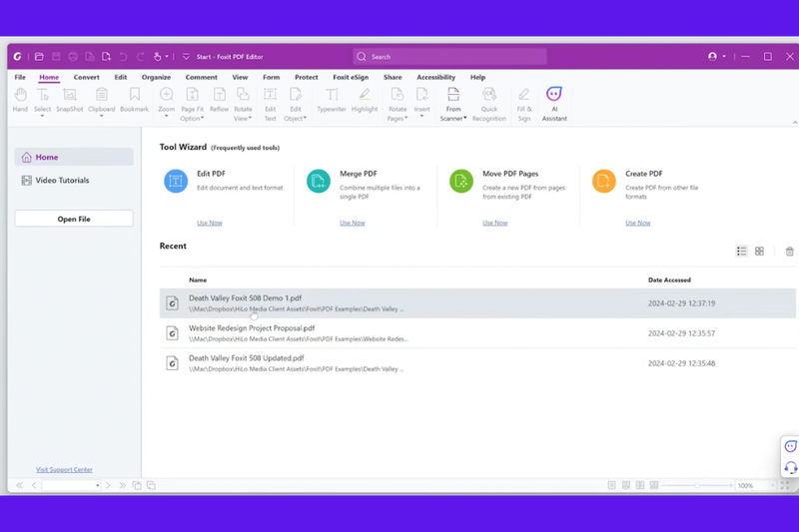
Task: Open the Visit Support Center link
Action: click(x=64, y=469)
